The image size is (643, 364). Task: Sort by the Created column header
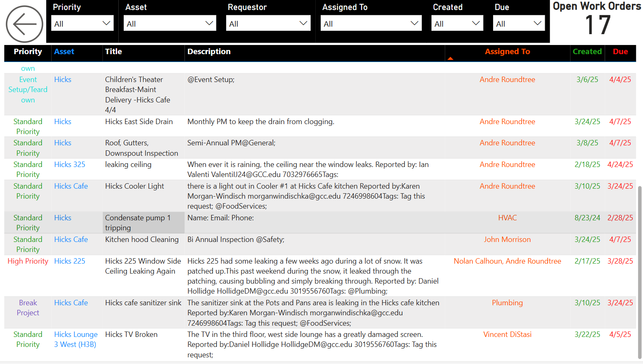(x=587, y=52)
